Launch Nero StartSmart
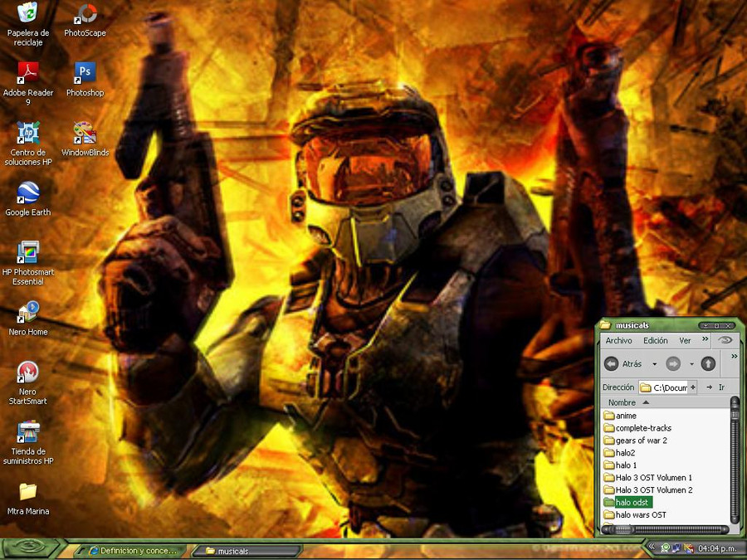This screenshot has width=747, height=560. pos(27,382)
